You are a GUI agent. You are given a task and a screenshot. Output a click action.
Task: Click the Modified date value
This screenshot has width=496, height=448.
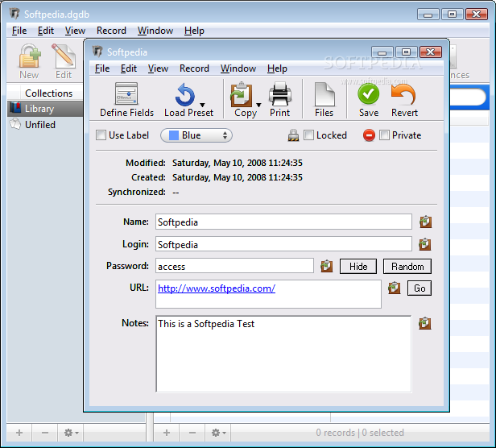point(238,163)
